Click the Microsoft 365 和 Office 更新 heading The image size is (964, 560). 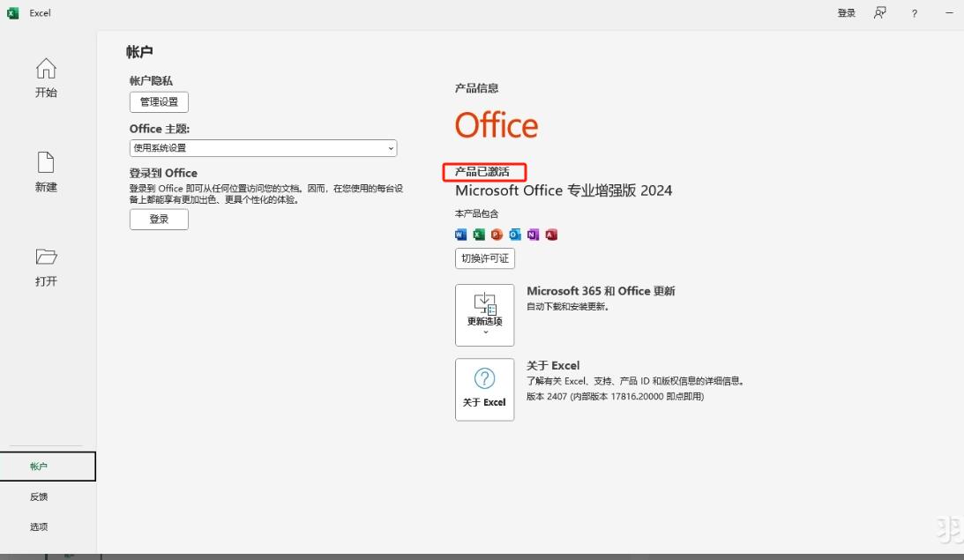click(x=601, y=291)
